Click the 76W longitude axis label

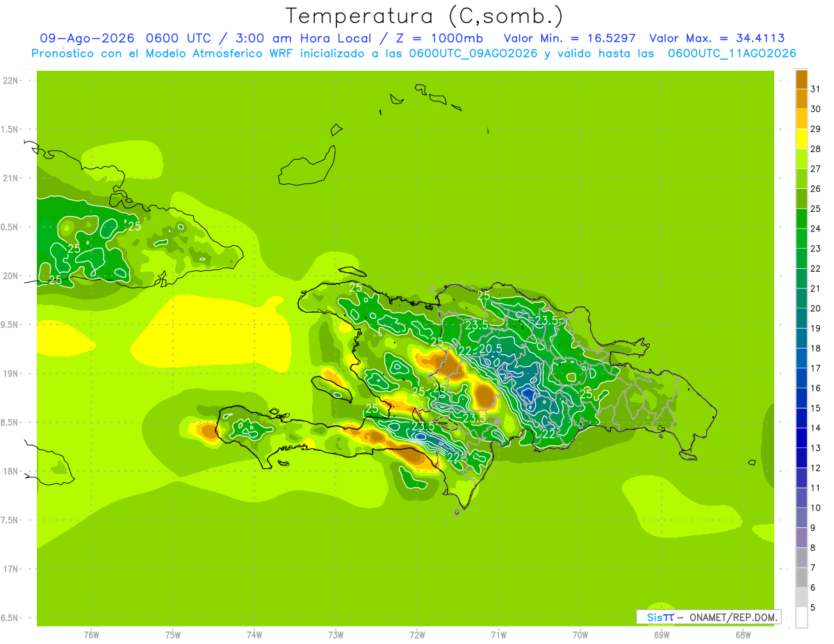(91, 635)
